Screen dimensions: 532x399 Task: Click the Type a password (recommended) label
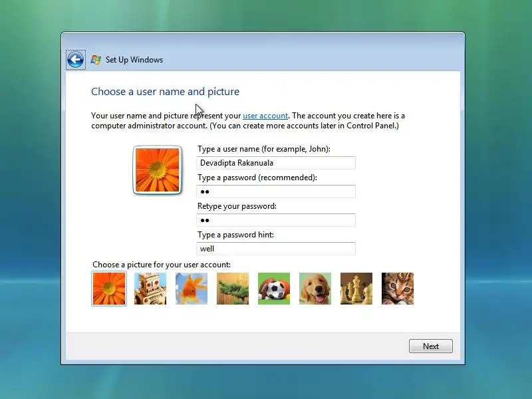[x=257, y=178]
